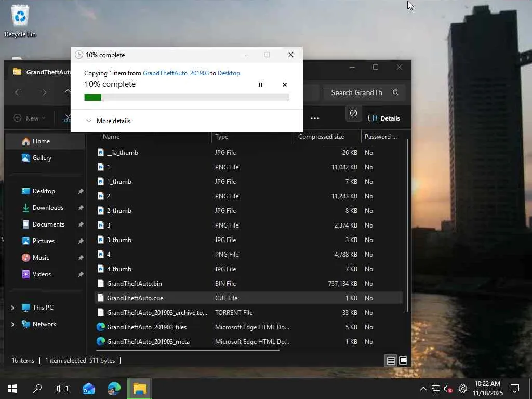This screenshot has height=399, width=532.
Task: Select the 4_thumb file
Action: coord(248,269)
